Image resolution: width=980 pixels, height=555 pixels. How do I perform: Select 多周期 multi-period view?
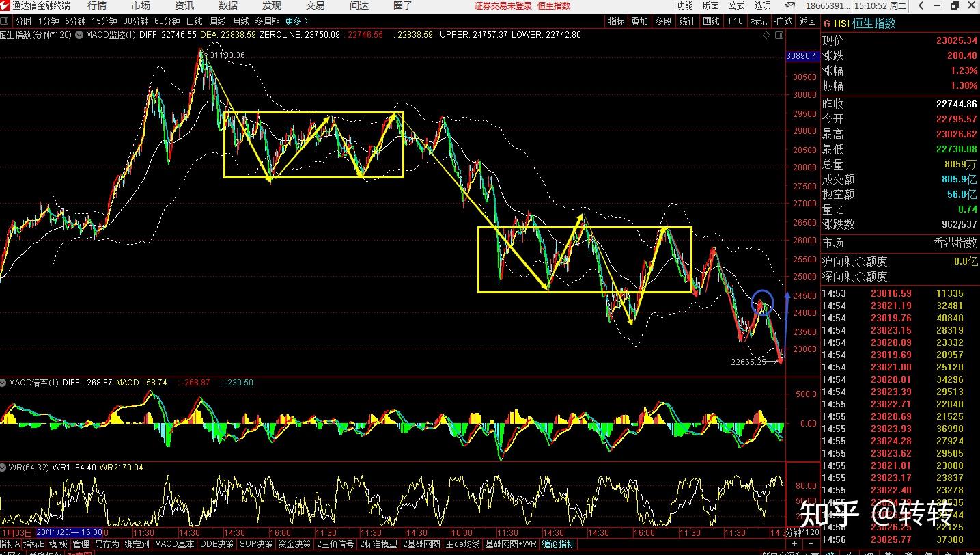point(267,21)
